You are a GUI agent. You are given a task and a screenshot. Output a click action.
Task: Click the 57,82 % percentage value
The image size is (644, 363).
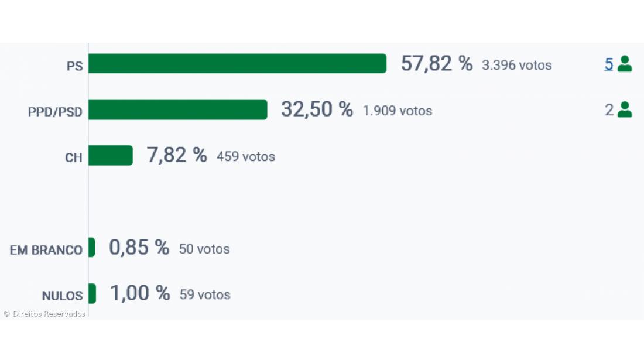click(436, 64)
